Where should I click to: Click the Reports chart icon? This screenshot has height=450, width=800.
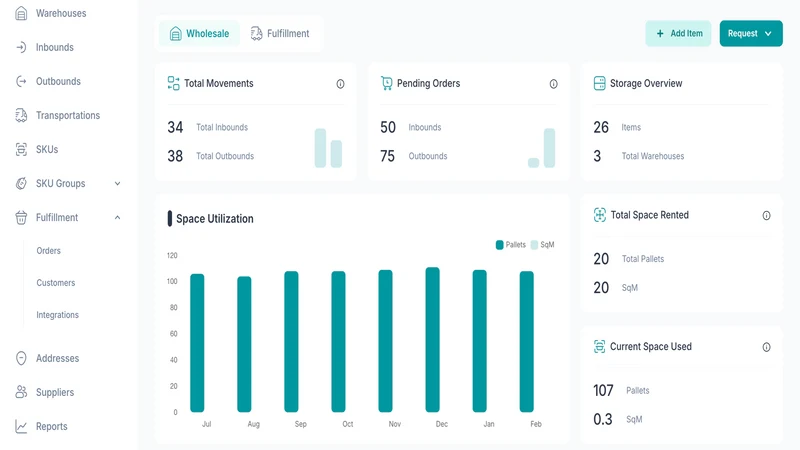[x=21, y=427]
